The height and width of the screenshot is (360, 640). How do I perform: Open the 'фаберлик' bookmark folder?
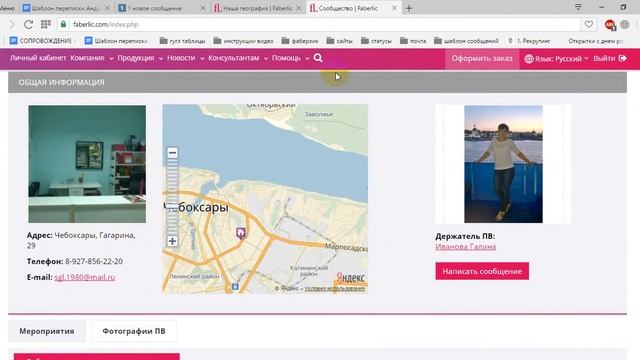(x=300, y=41)
